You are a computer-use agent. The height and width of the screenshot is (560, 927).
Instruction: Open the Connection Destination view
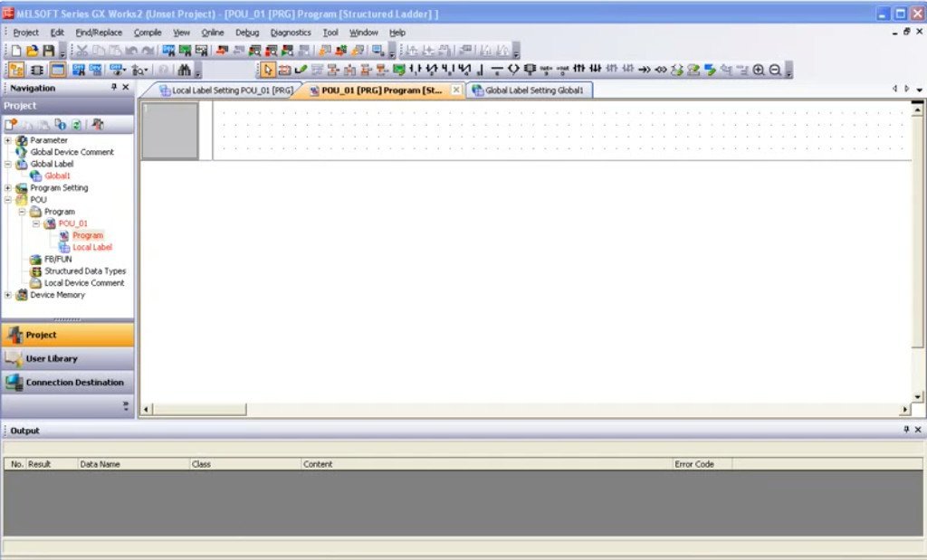[68, 383]
